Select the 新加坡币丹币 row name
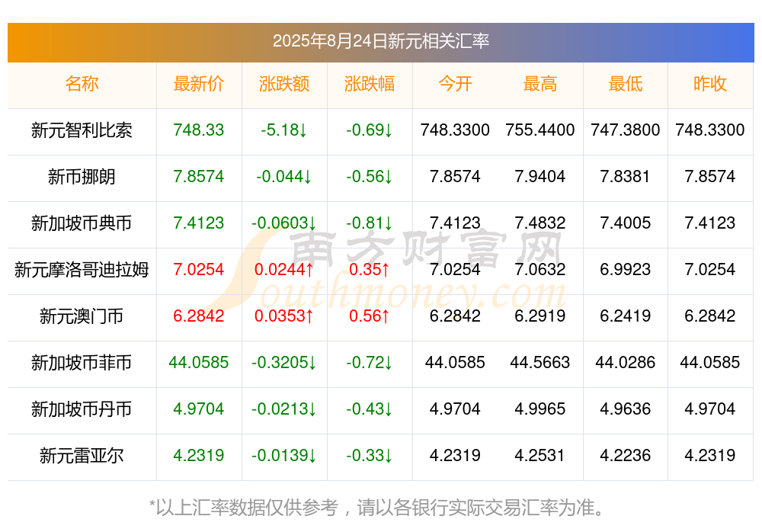 [x=82, y=409]
